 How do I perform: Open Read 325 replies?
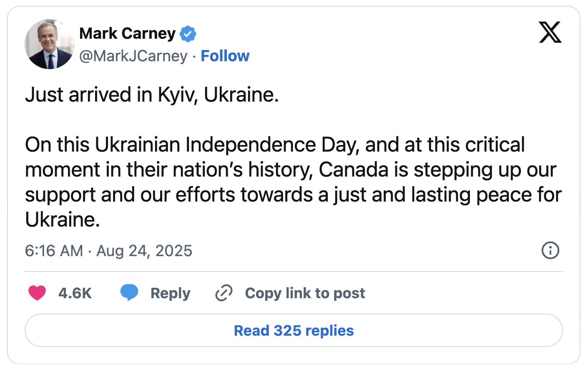pyautogui.click(x=294, y=330)
